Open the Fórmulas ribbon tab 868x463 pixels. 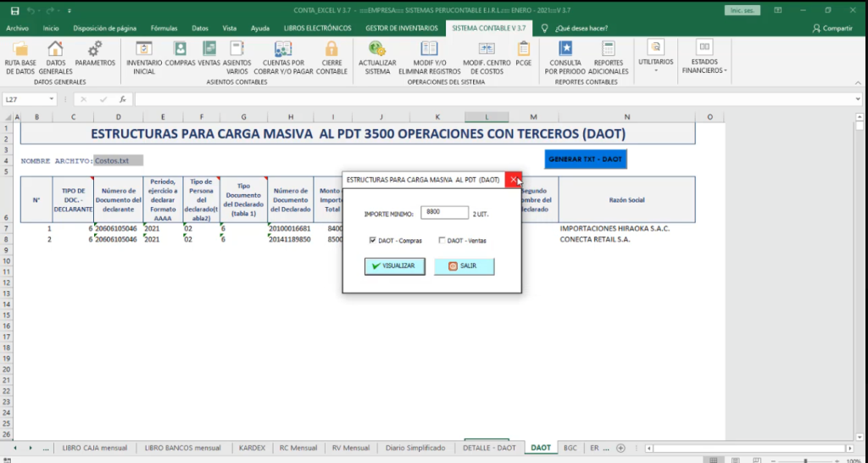point(164,28)
